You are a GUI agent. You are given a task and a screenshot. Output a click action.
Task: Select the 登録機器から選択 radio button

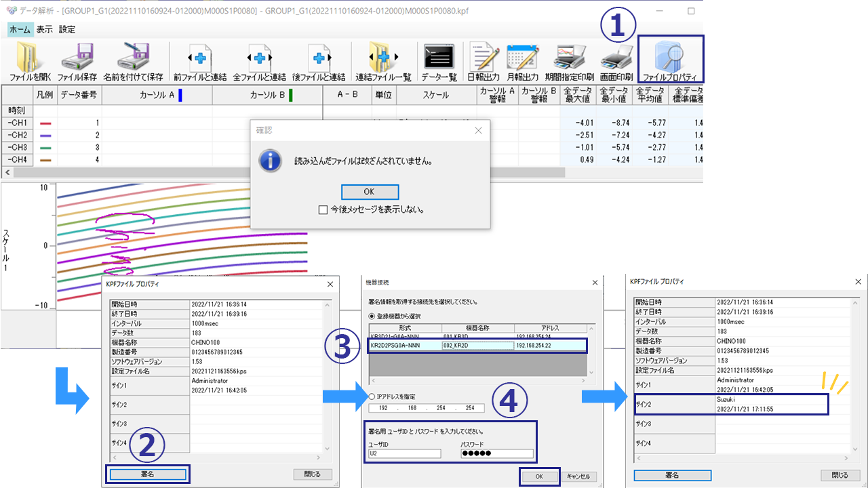373,316
